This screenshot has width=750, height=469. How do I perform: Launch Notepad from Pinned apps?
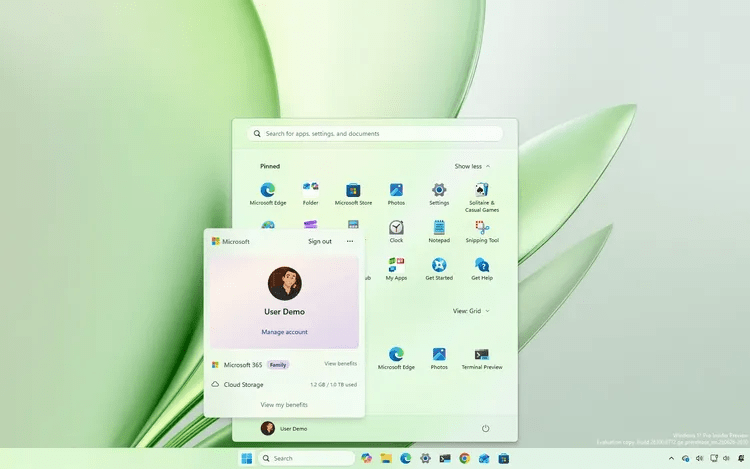tap(439, 231)
